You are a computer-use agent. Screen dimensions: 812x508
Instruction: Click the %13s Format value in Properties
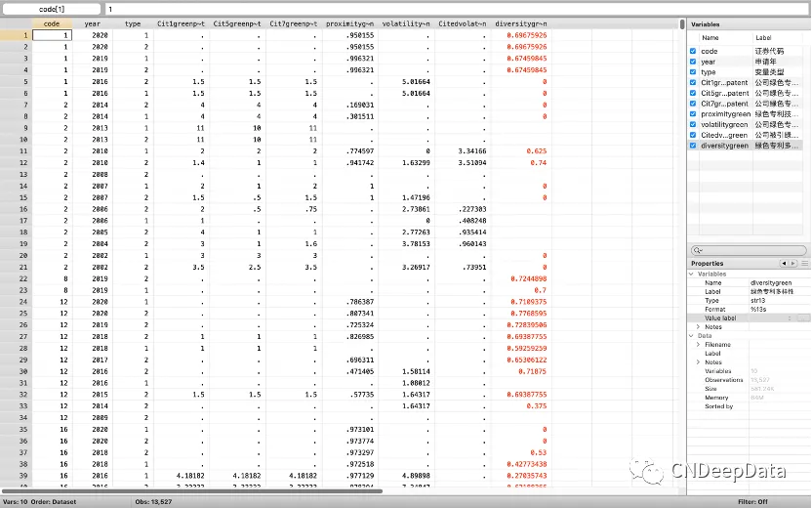pos(758,309)
